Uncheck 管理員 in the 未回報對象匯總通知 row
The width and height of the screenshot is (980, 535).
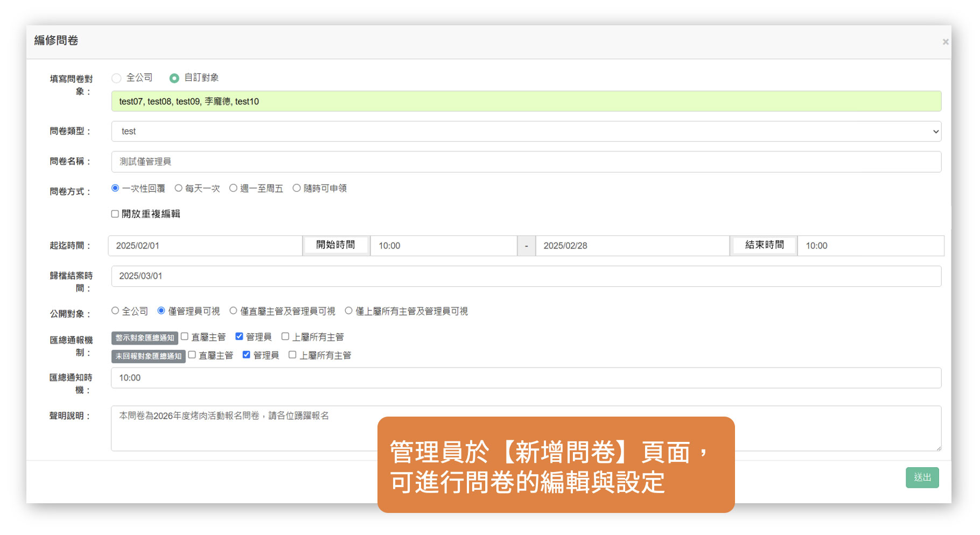pos(246,355)
